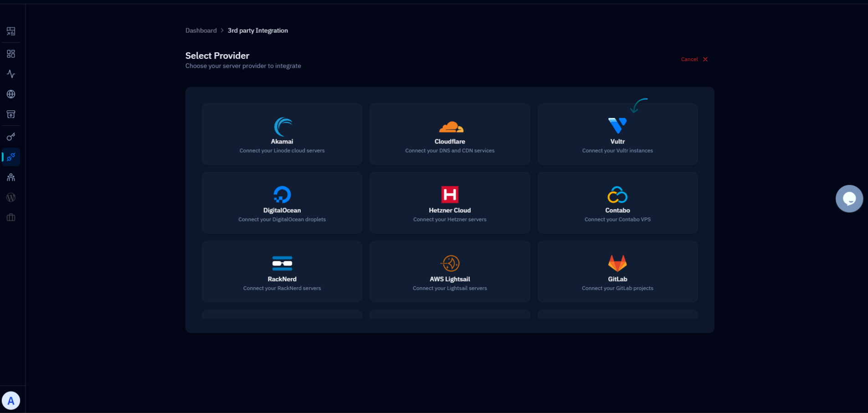This screenshot has width=868, height=413.
Task: Click 'Connect your Linode cloud servers' text
Action: tap(282, 151)
